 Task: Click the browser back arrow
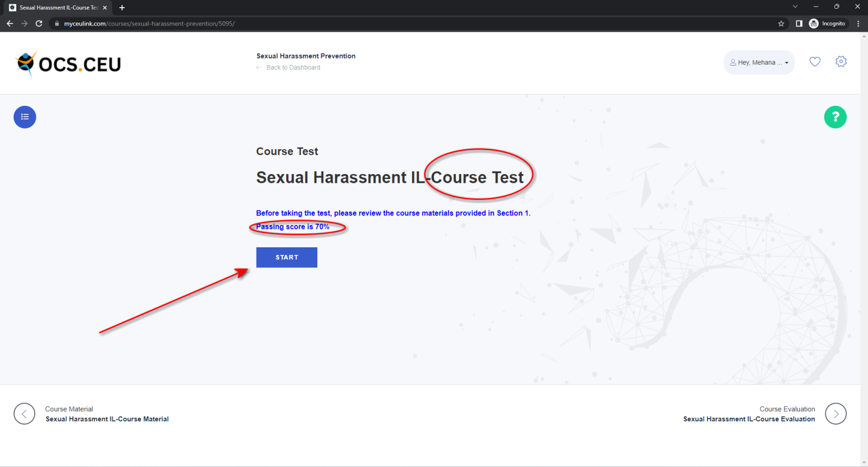click(x=10, y=24)
